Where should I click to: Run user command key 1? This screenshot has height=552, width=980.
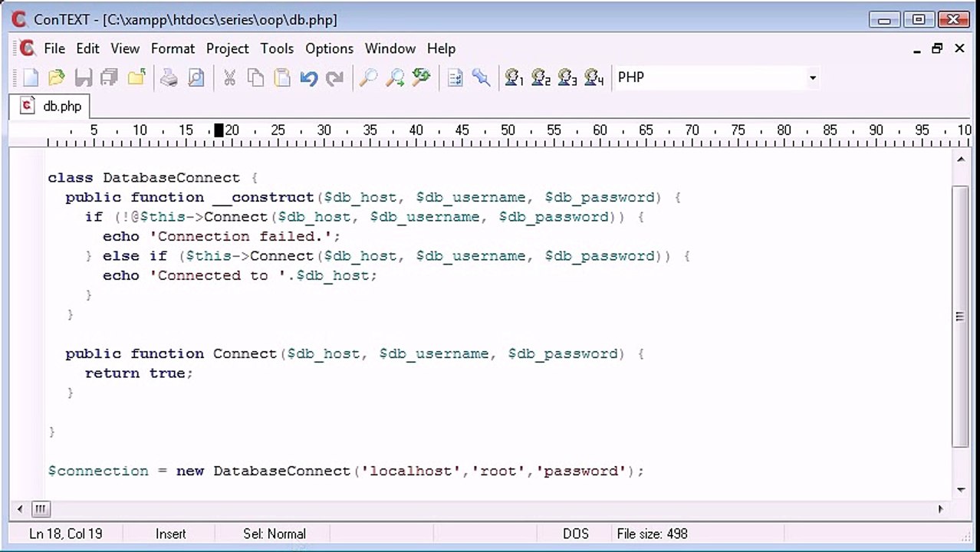[x=514, y=77]
